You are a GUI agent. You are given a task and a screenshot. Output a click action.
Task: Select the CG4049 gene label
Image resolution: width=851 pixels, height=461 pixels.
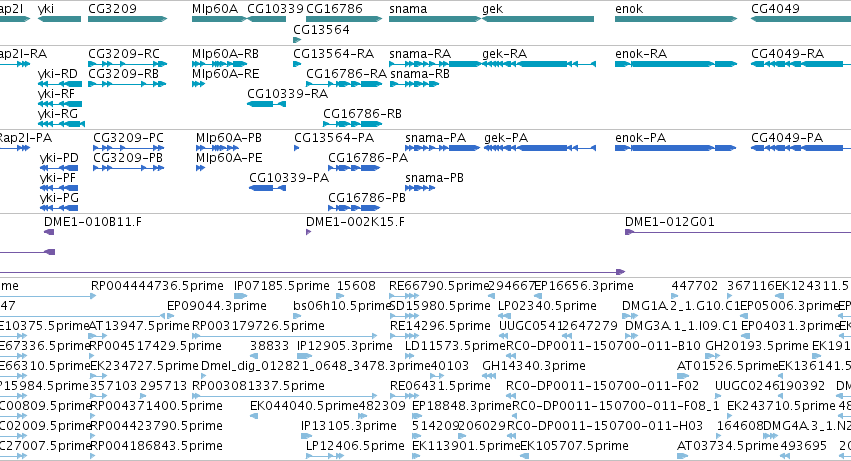point(776,9)
